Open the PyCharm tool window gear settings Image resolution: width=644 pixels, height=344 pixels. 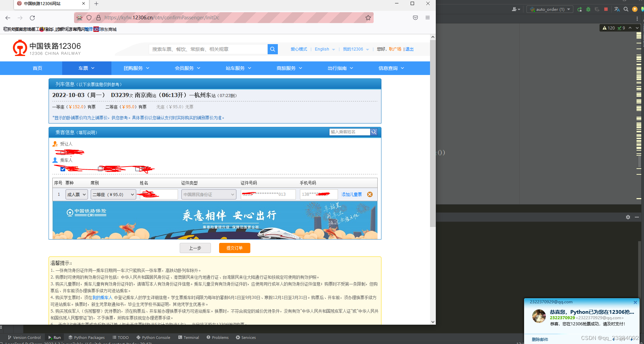(628, 217)
